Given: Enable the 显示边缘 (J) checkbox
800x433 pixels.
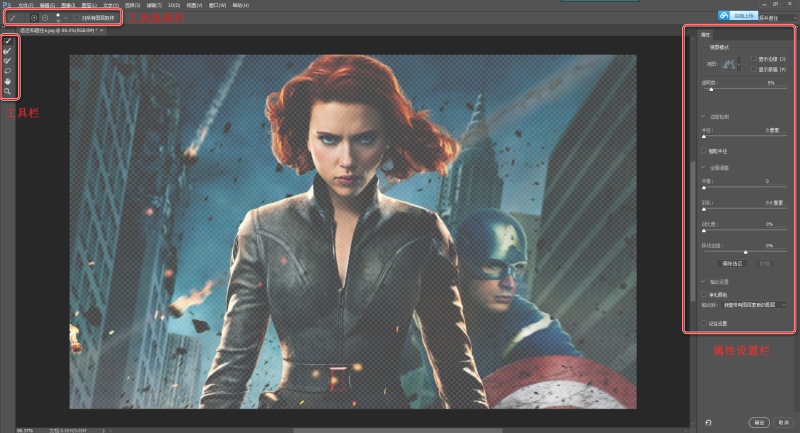Looking at the screenshot, I should click(754, 59).
